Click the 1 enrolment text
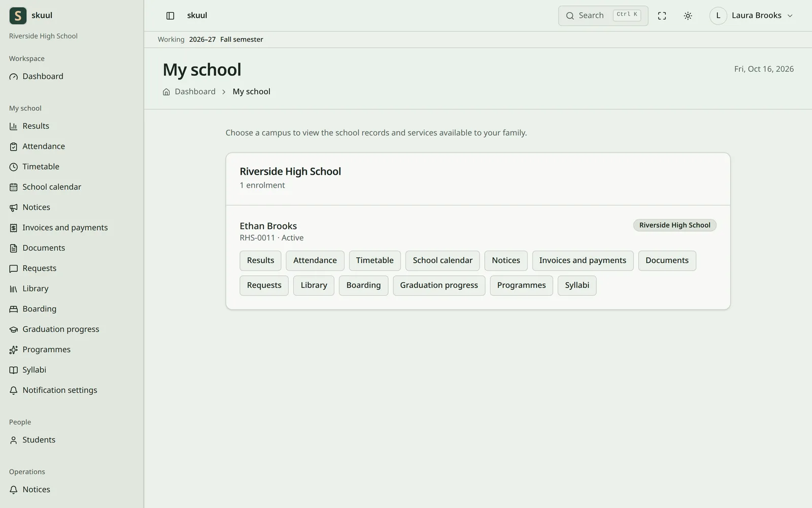Viewport: 812px width, 508px height. pos(262,185)
